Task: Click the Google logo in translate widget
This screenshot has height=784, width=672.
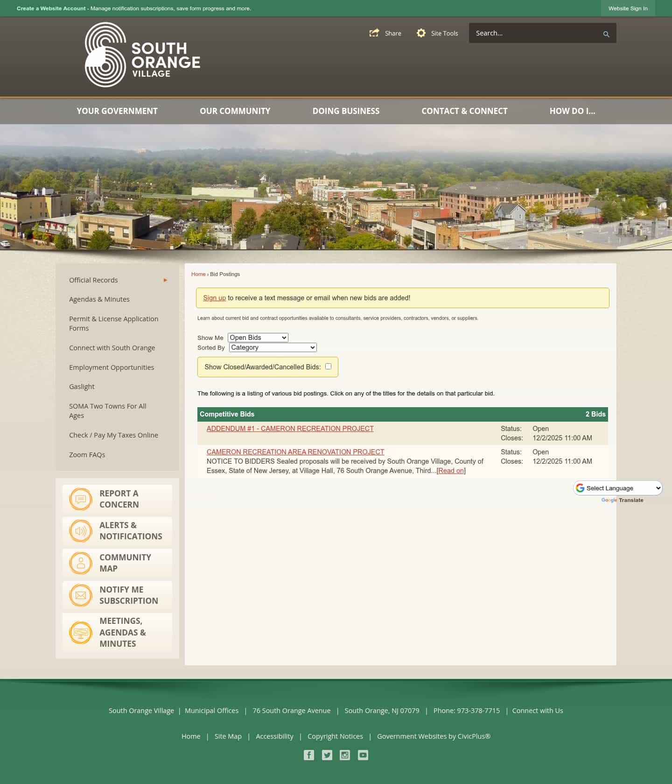Action: tap(580, 488)
